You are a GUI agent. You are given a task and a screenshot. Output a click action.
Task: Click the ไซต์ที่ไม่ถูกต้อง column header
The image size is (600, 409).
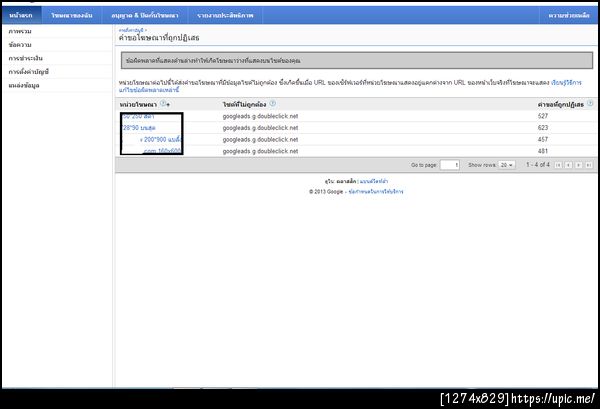245,104
